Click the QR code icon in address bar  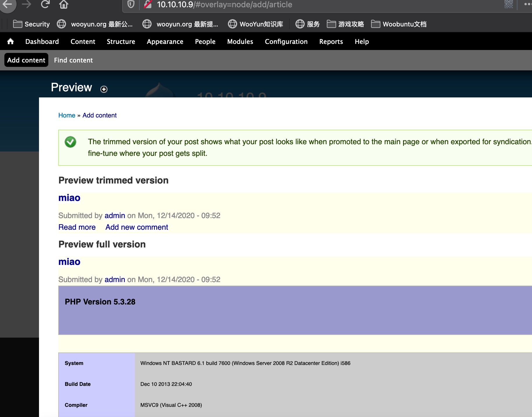508,4
